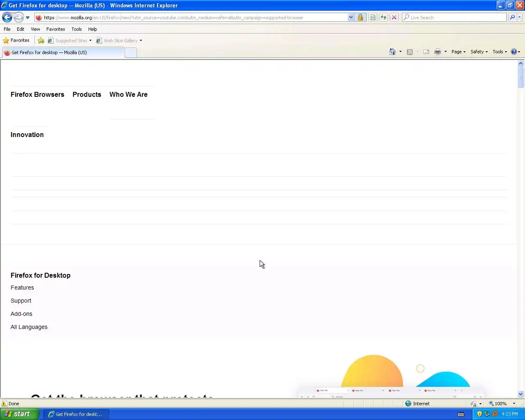Click the Firefox for Desktop heading link
This screenshot has width=525, height=420.
[41, 275]
